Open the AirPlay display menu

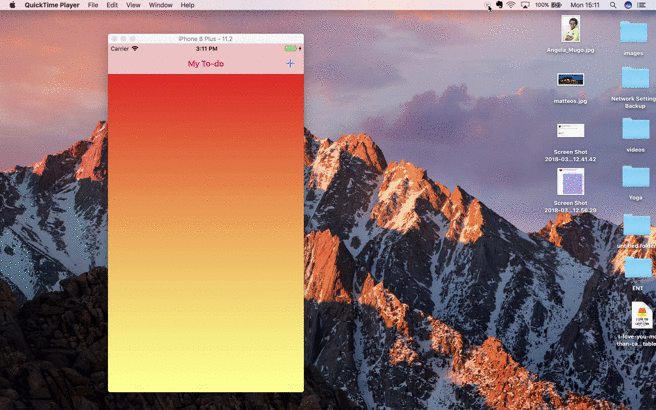tap(525, 5)
